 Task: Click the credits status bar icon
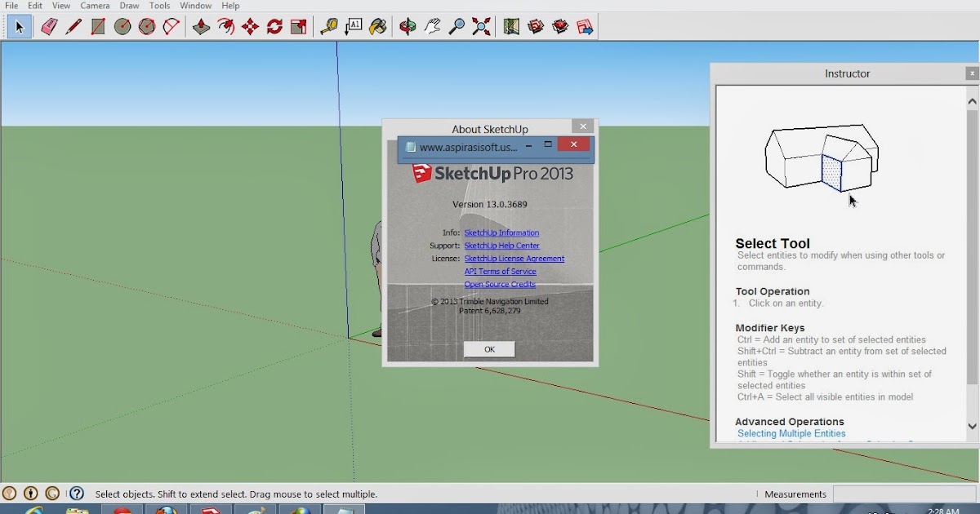(31, 494)
